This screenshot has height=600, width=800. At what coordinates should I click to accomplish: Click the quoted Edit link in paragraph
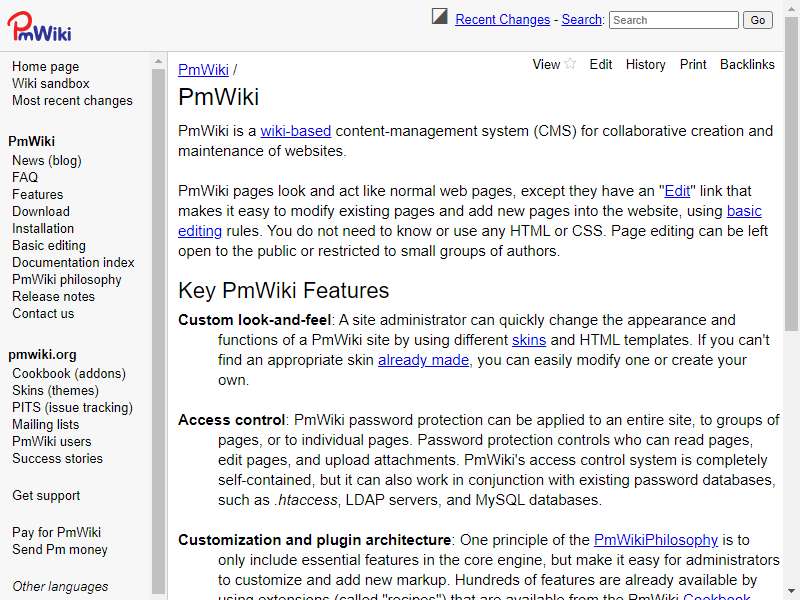click(677, 191)
